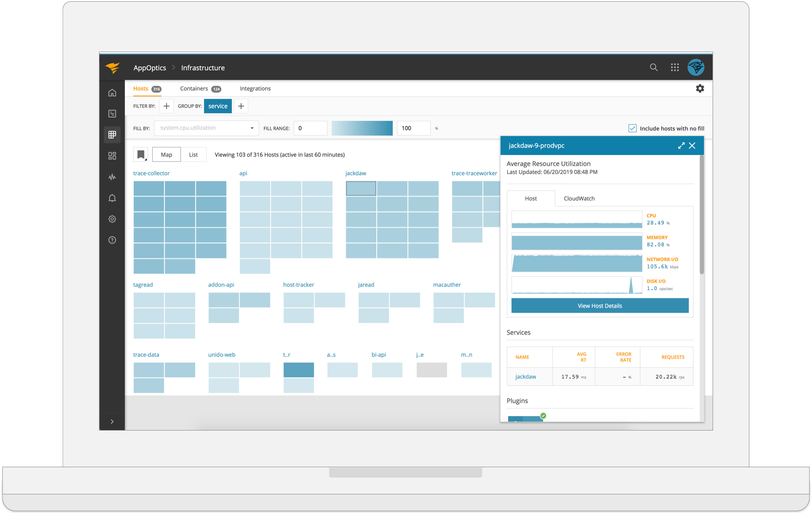This screenshot has height=513, width=812.
Task: Open the saved views bookmark dropdown
Action: (x=141, y=154)
